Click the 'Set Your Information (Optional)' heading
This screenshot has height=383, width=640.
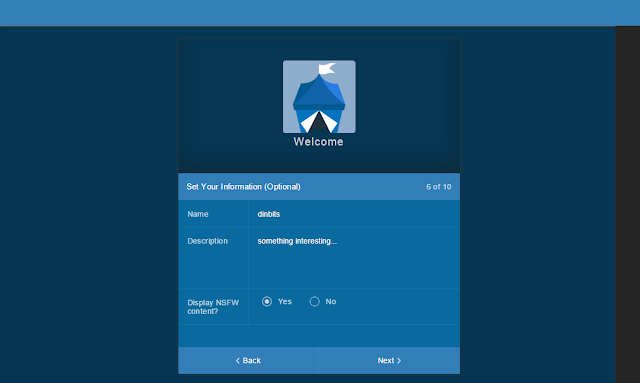[244, 187]
